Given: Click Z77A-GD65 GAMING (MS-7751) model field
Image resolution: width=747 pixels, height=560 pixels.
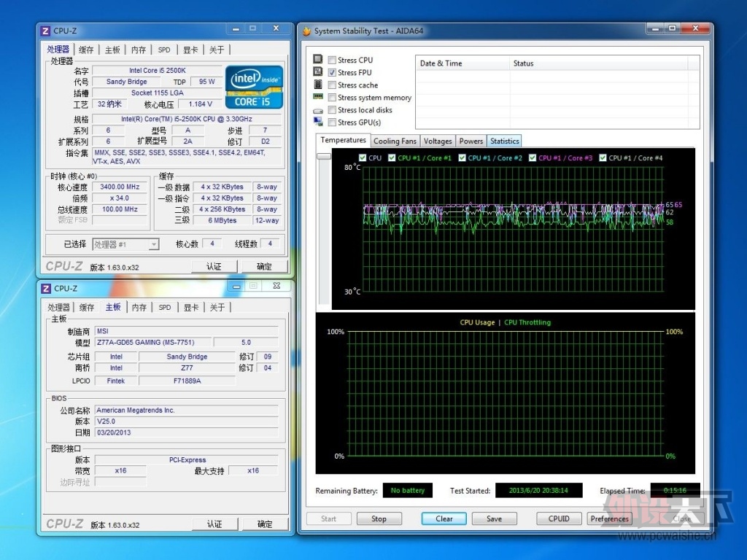Looking at the screenshot, I should pos(153,342).
